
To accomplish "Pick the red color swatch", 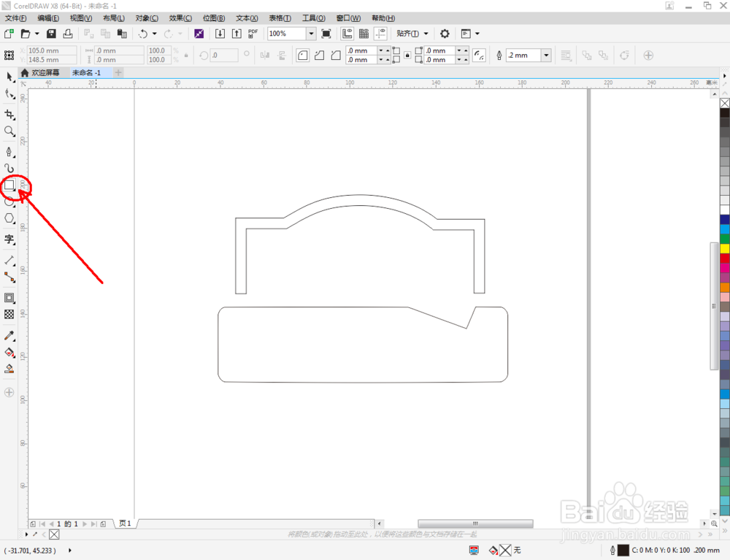I will (725, 258).
